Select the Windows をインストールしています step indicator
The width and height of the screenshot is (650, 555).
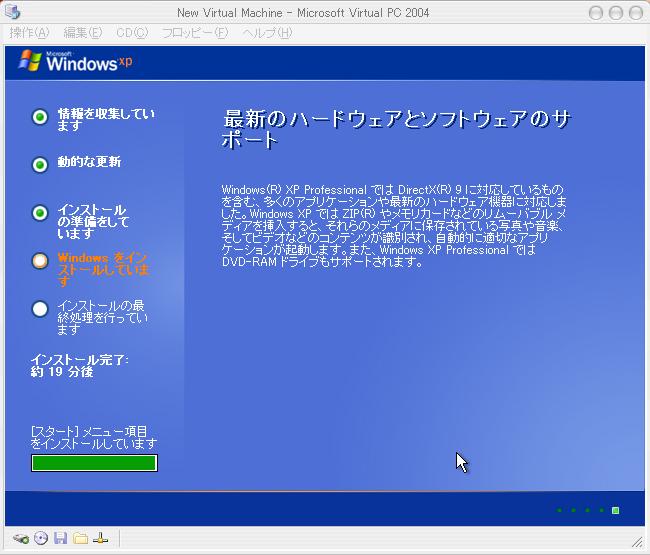[x=40, y=261]
